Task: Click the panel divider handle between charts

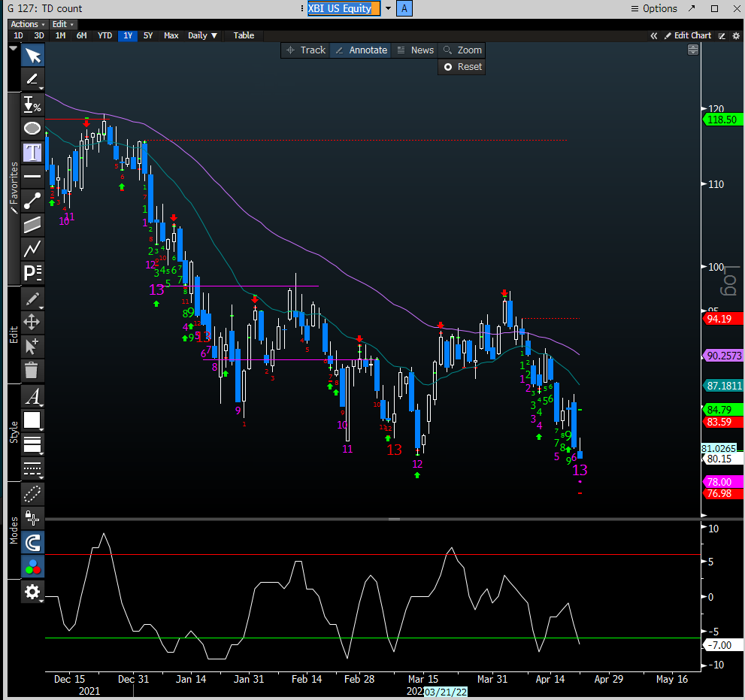Action: [x=395, y=519]
